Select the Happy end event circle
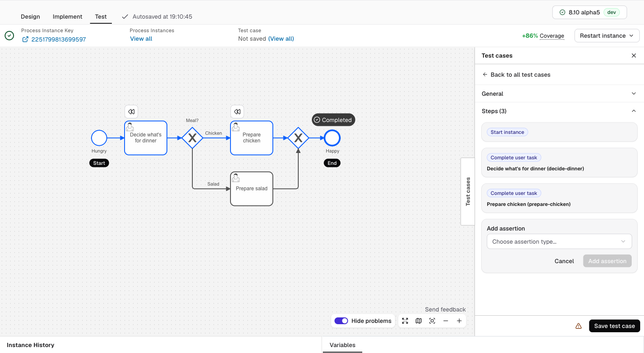Screen dimensions: 644x353 pos(332,138)
